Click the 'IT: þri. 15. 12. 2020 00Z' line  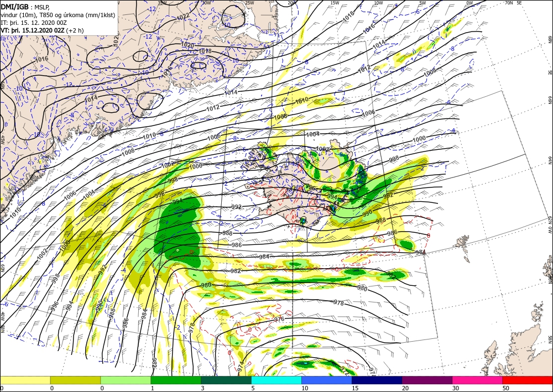click(x=34, y=23)
